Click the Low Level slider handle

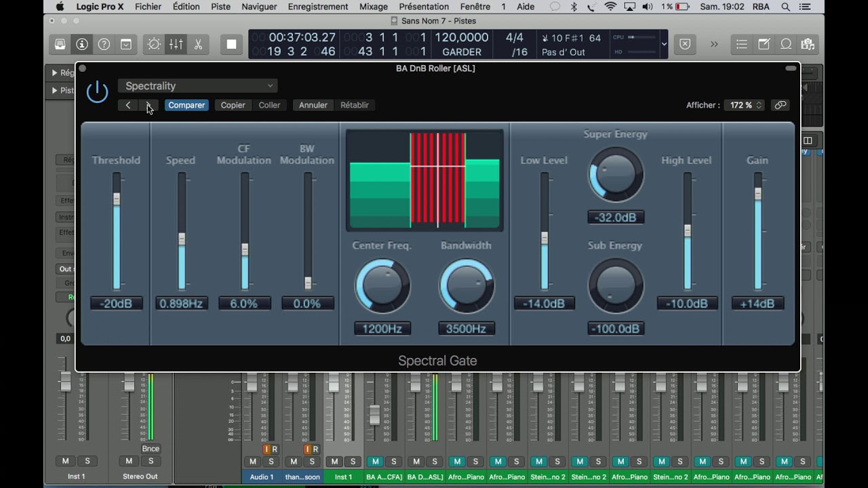(x=545, y=238)
